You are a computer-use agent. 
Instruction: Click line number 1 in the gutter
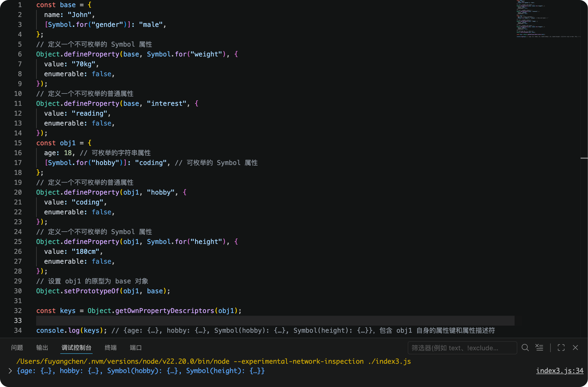(x=20, y=5)
